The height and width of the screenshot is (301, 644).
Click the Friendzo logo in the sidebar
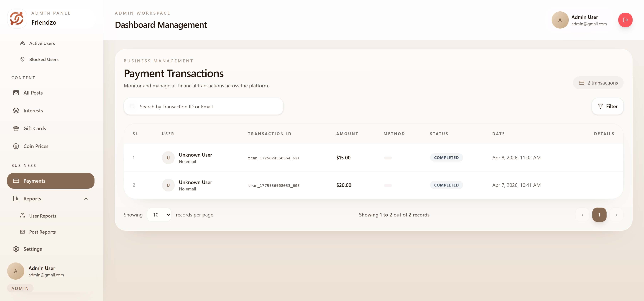17,18
